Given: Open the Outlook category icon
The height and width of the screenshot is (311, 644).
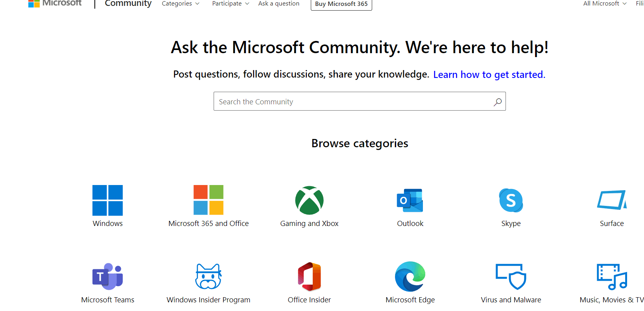Looking at the screenshot, I should (x=410, y=200).
